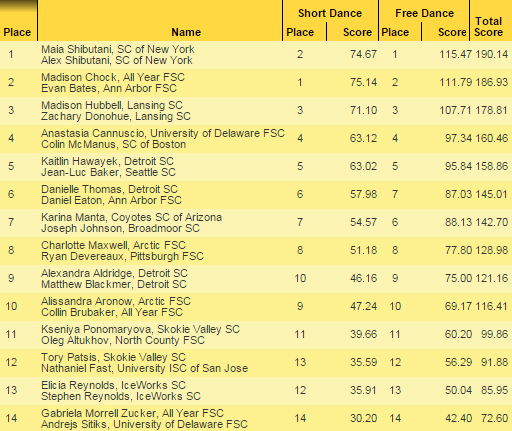Select Alex Shibutani, SC of New York

pos(117,60)
